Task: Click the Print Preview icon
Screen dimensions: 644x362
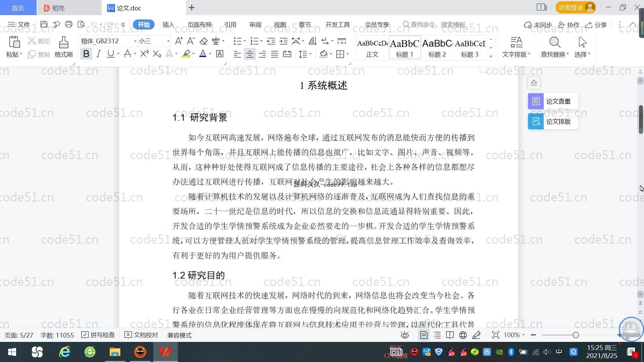Action: (81, 24)
